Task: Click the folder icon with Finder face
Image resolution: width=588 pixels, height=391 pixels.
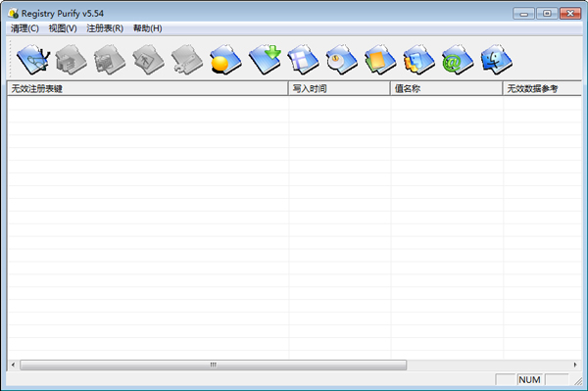Action: click(497, 59)
